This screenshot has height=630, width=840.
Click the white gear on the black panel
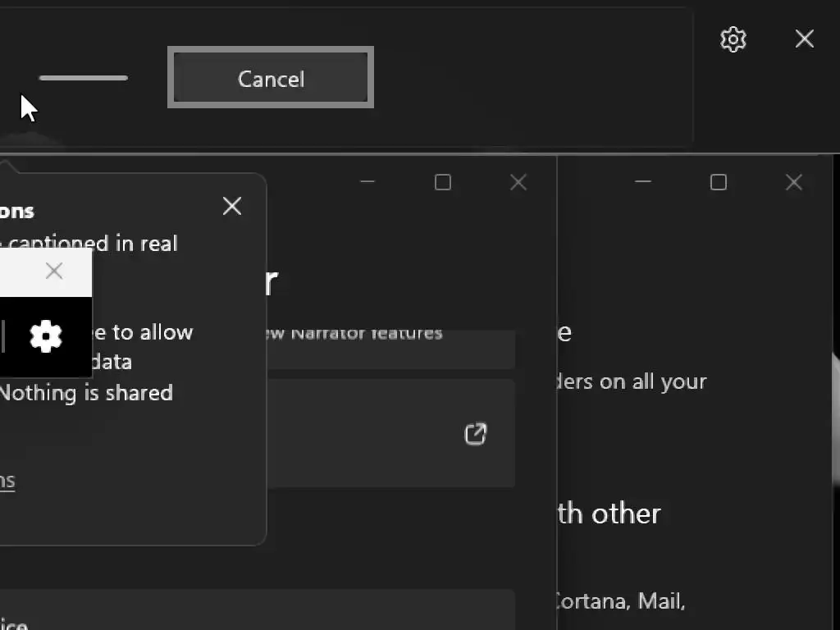click(46, 336)
